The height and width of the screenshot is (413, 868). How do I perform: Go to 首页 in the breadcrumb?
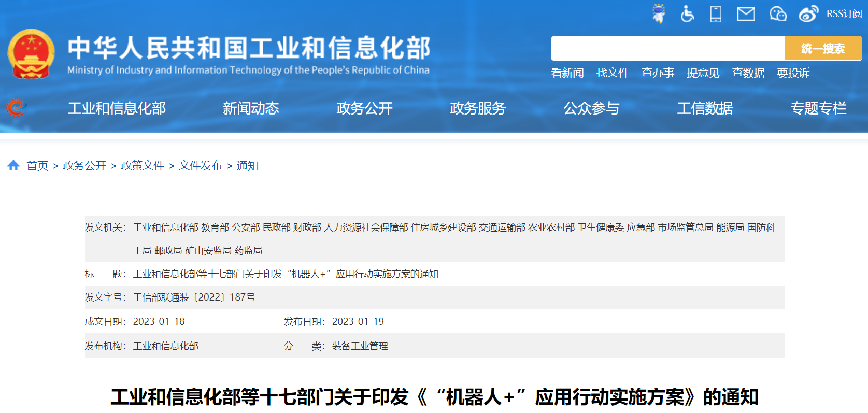(37, 166)
